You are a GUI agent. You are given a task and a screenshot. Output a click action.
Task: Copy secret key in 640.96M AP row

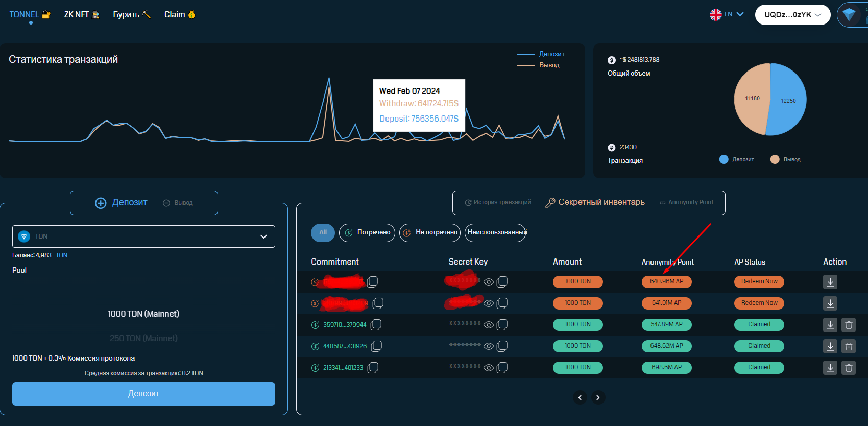pyautogui.click(x=502, y=282)
